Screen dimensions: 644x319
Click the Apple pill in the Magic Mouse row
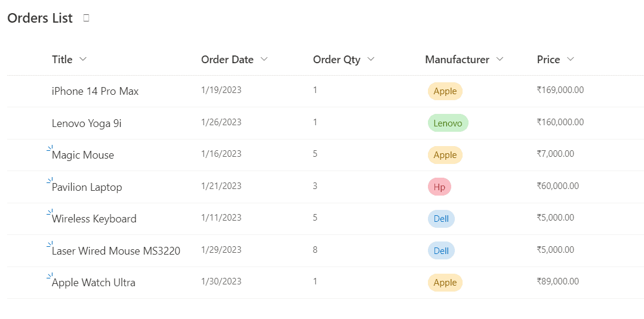445,155
